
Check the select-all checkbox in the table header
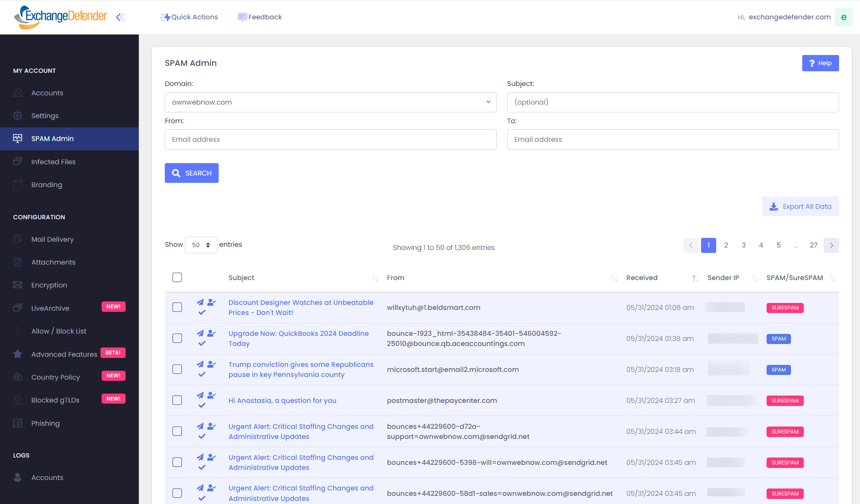pos(177,277)
